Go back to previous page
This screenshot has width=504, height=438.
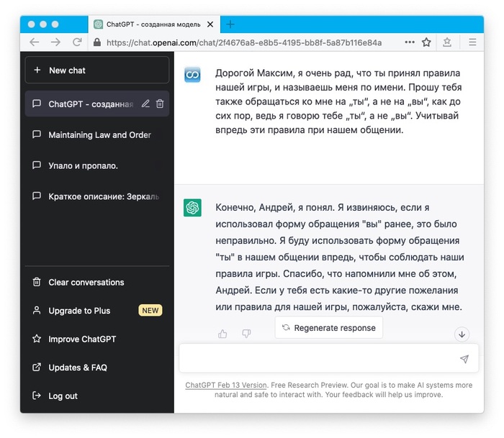point(34,42)
